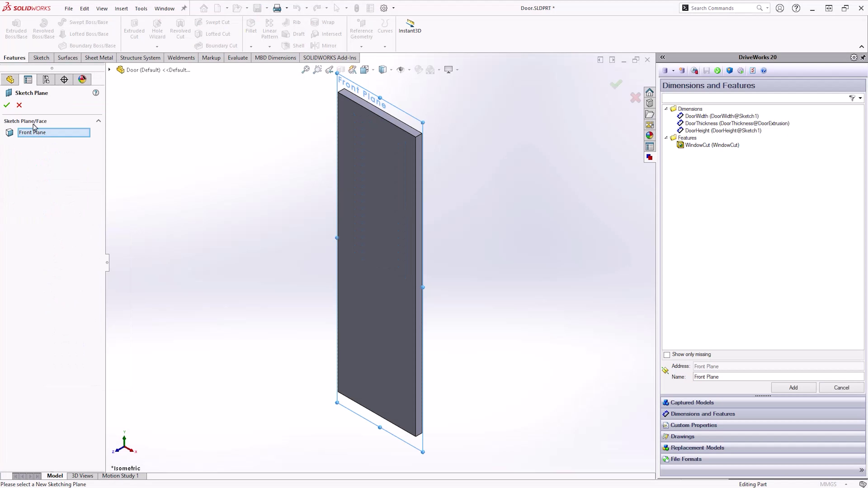This screenshot has width=868, height=488.
Task: Click the Cancel button in DriveWorks
Action: pos(841,387)
